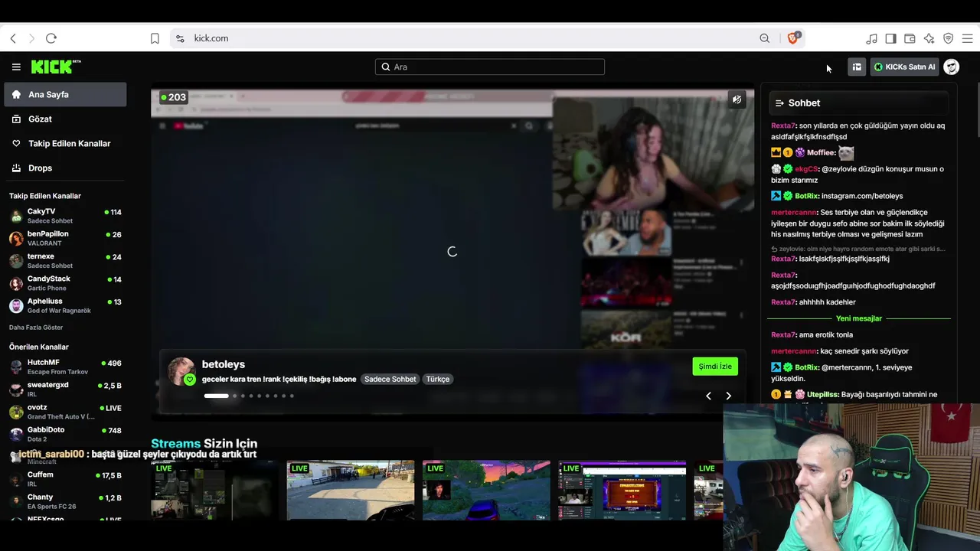Viewport: 980px width, 551px height.
Task: Click the Ara search field
Action: [490, 67]
